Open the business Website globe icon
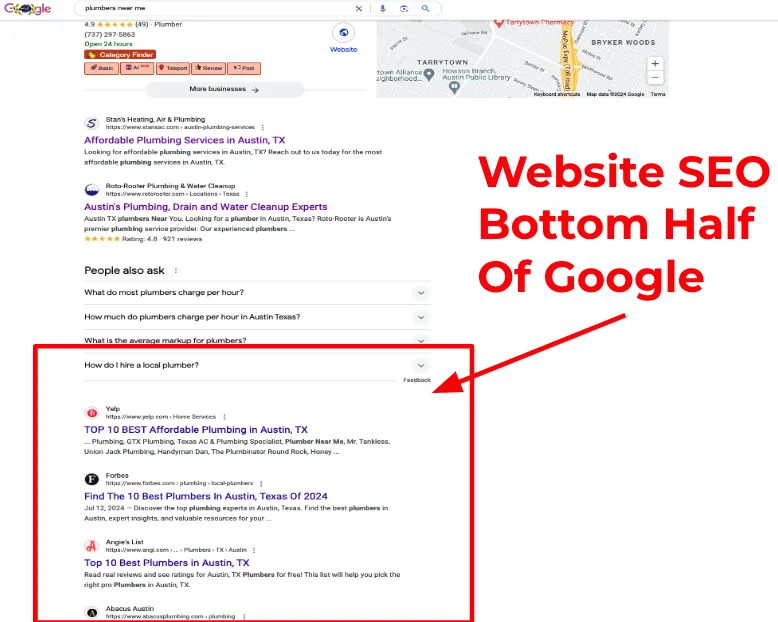This screenshot has height=622, width=778. coord(343,33)
